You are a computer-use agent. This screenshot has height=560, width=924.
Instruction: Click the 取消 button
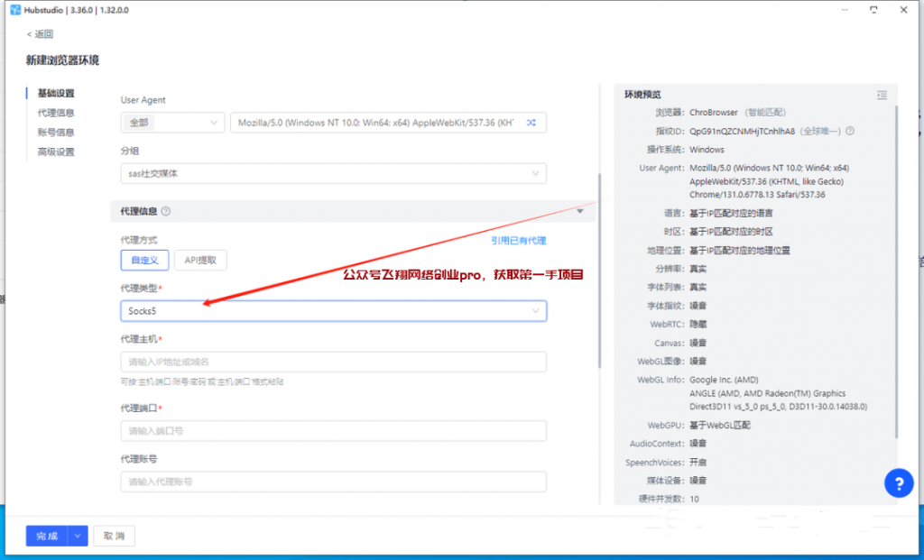[113, 536]
